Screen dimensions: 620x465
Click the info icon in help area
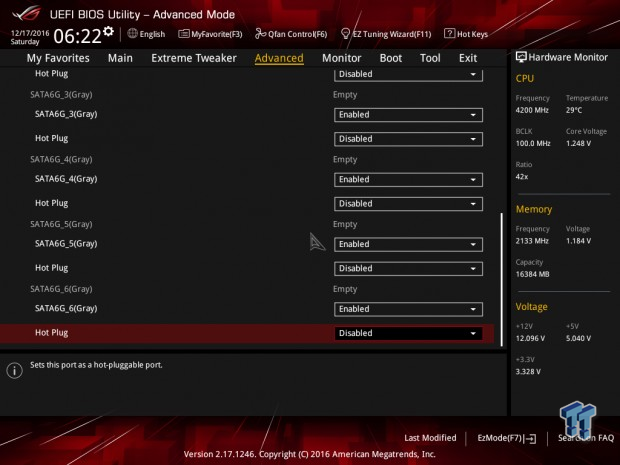pyautogui.click(x=15, y=370)
